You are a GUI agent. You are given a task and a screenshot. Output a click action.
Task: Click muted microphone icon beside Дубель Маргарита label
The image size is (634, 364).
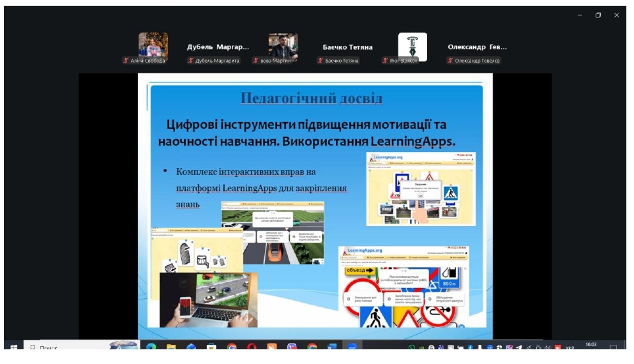click(x=190, y=61)
